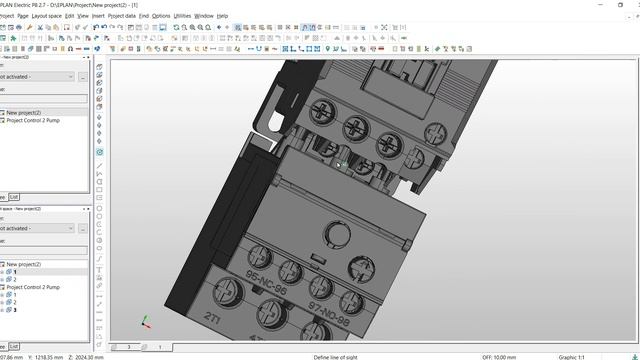Screen dimensions: 640x360
Task: Expand page 3 under Project Control 2 Pump
Action: [x=2, y=310]
